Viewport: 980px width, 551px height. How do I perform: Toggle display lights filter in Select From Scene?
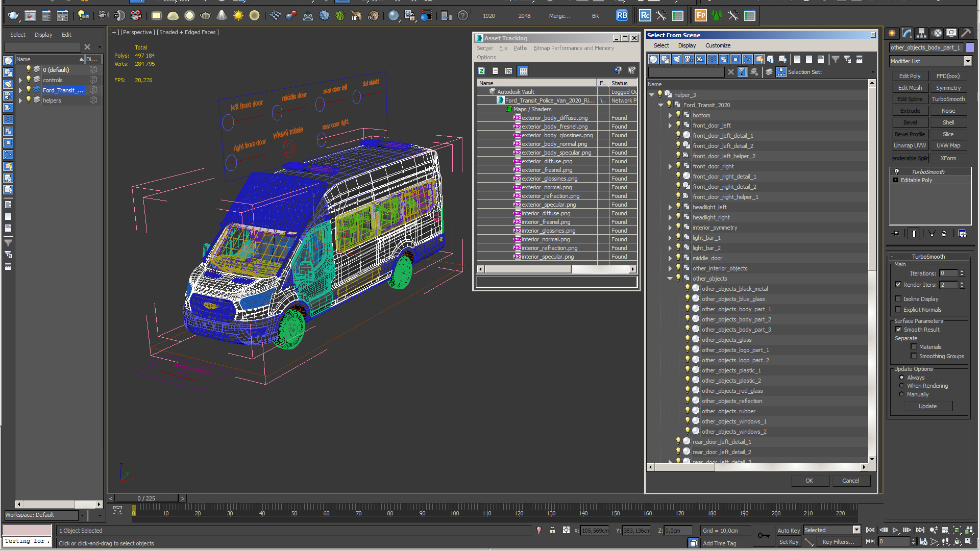[x=677, y=59]
